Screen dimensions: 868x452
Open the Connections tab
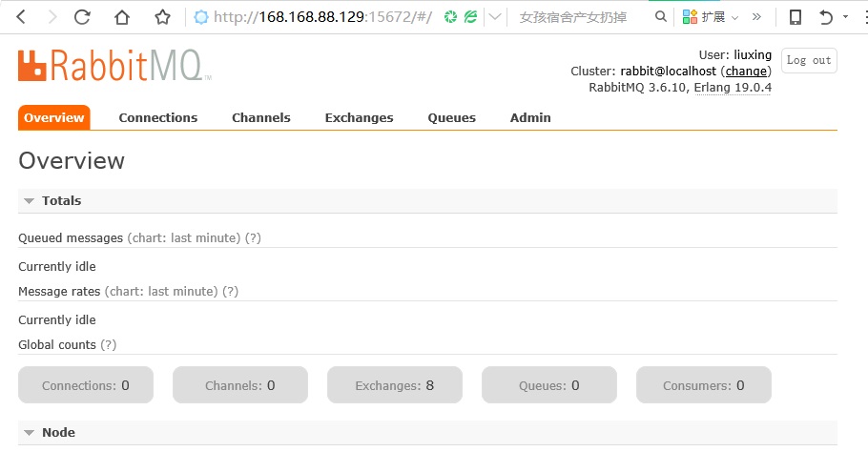pos(157,117)
